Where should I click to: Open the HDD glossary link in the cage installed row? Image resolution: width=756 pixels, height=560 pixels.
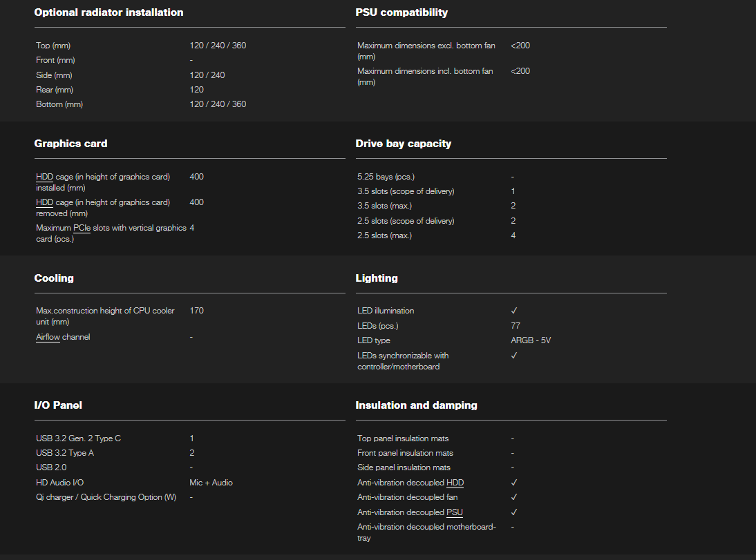[x=44, y=177]
